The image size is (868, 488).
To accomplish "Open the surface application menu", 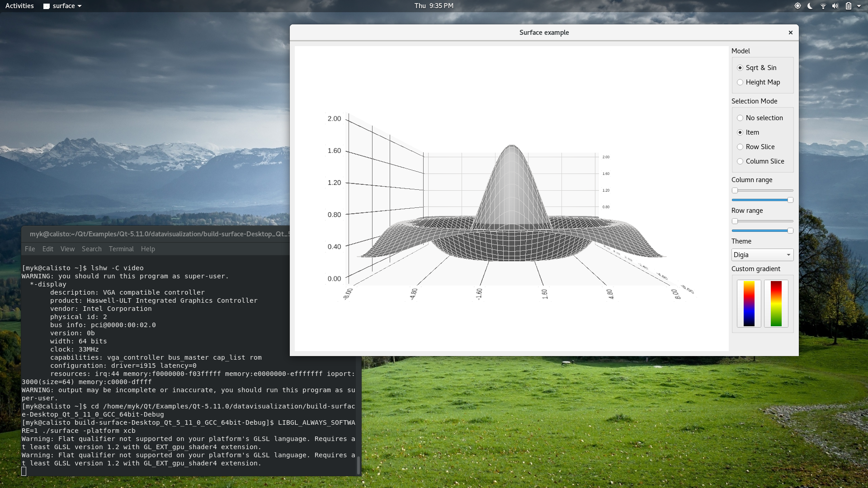I will point(63,6).
